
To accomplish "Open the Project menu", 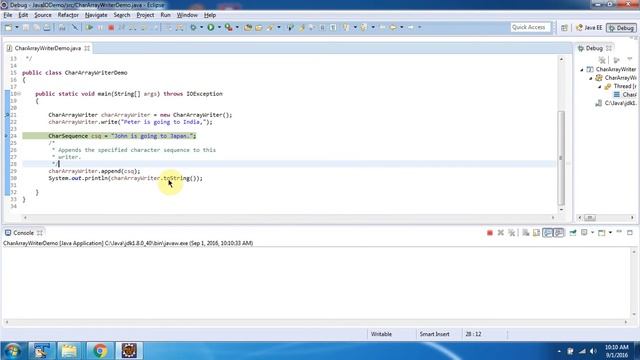I will (x=145, y=15).
